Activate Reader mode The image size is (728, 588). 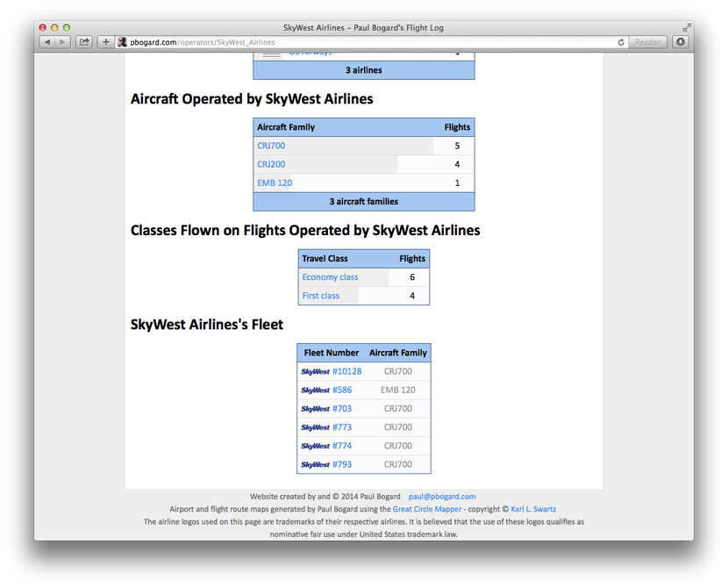click(647, 41)
